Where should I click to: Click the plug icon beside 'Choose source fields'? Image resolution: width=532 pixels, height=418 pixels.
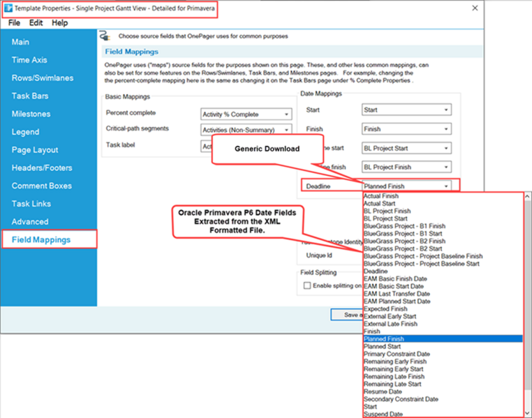click(x=105, y=36)
